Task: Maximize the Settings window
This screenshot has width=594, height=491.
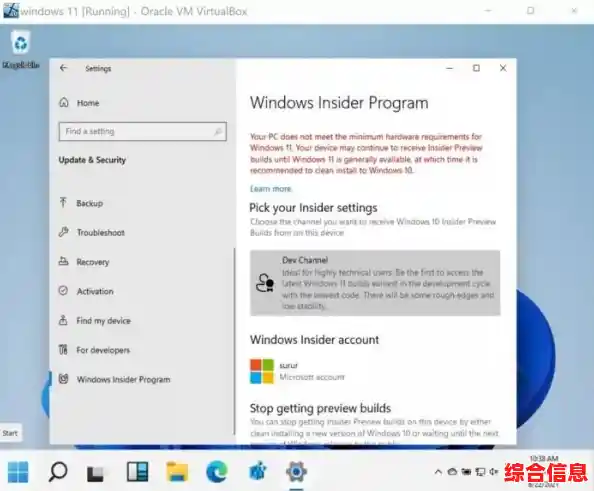Action: pyautogui.click(x=476, y=68)
